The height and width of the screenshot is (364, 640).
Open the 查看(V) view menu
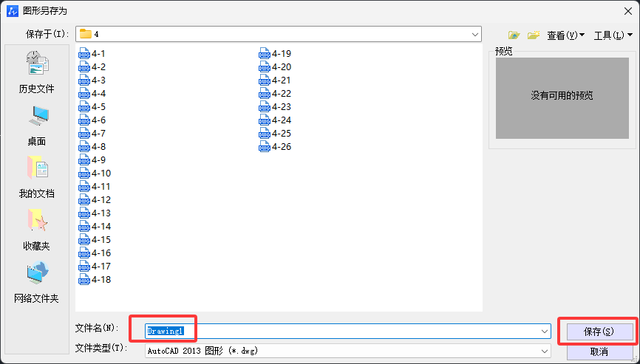tap(565, 35)
